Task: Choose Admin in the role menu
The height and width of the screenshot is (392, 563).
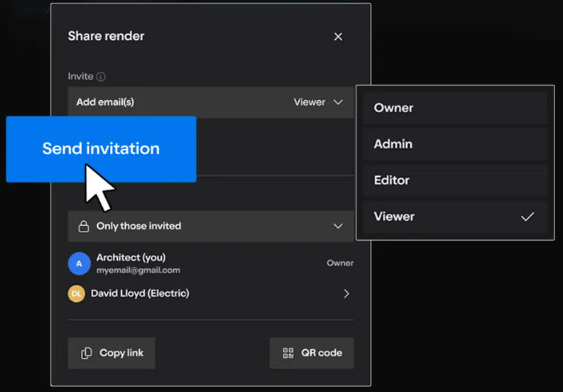Action: (454, 144)
